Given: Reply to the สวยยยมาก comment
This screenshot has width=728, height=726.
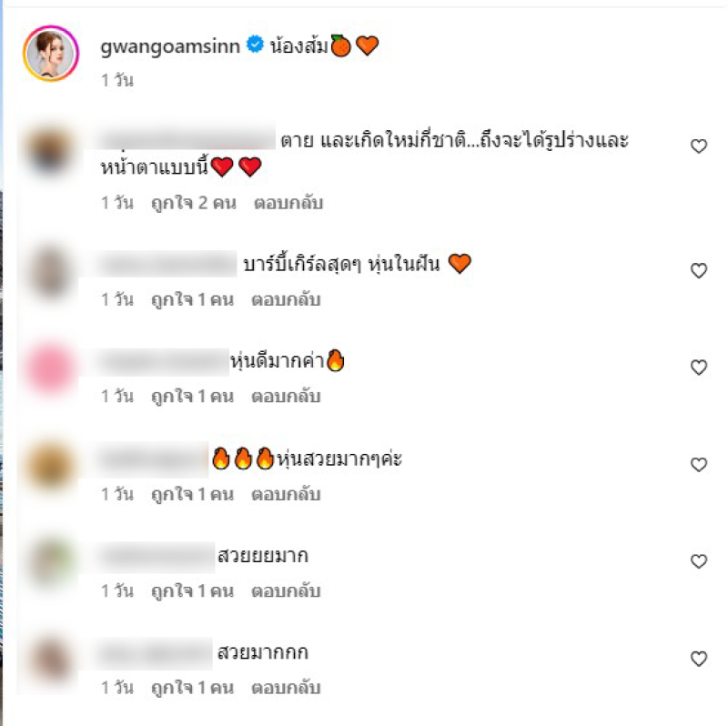Looking at the screenshot, I should click(286, 591).
